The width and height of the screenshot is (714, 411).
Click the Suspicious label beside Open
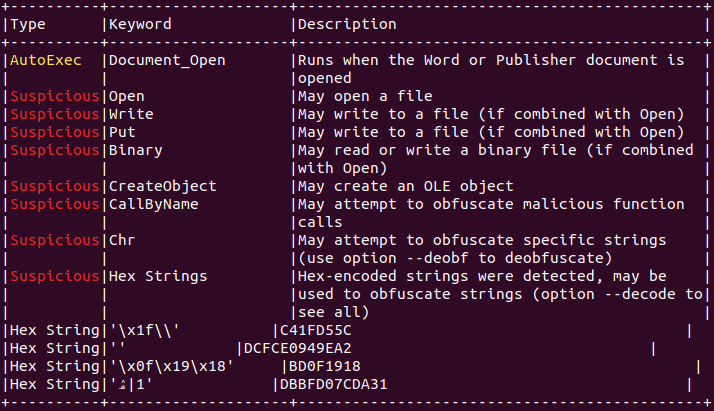click(55, 96)
